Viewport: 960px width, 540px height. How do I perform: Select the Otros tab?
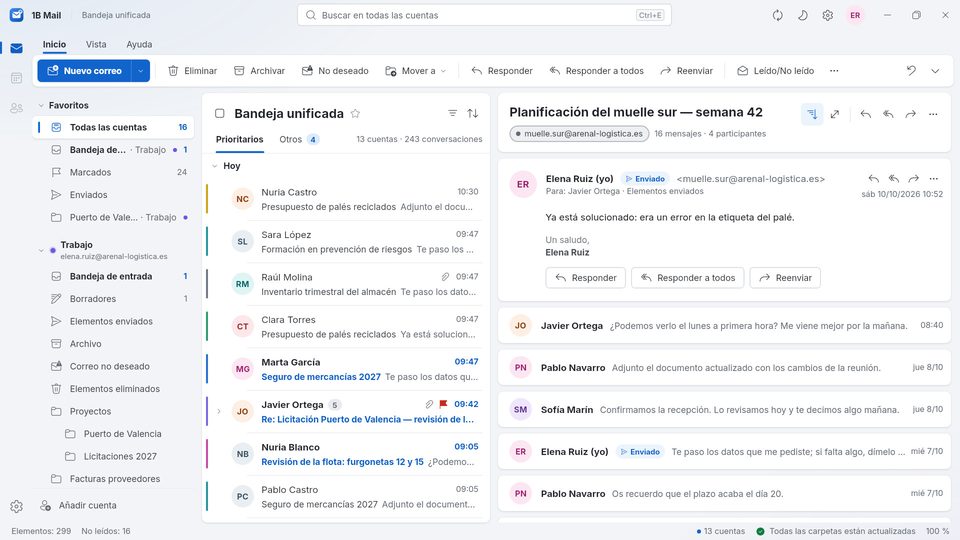coord(298,140)
